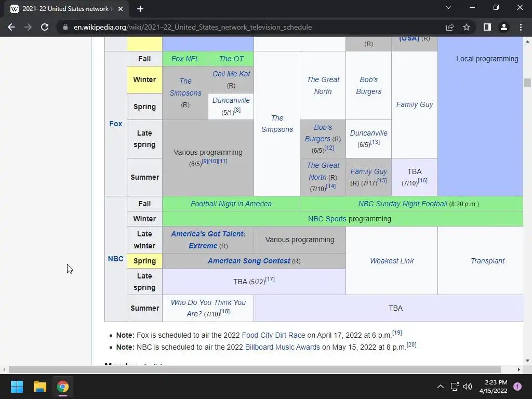532x399 pixels.
Task: Open Chrome profile menu
Action: [x=504, y=27]
